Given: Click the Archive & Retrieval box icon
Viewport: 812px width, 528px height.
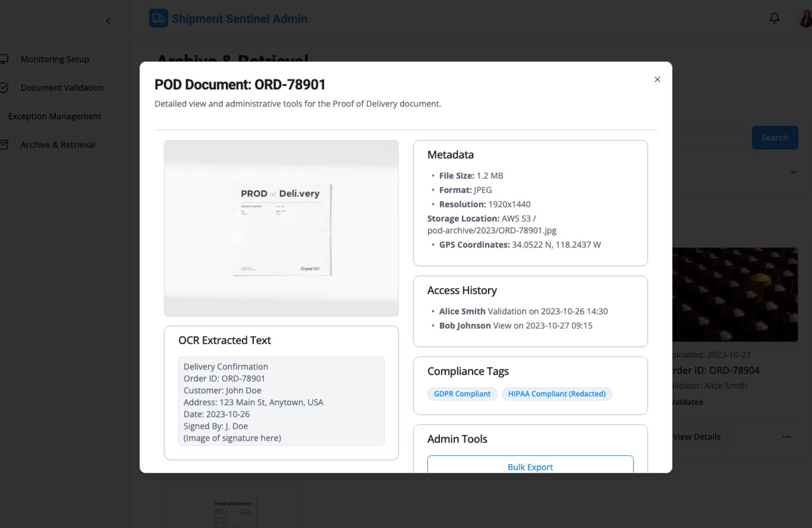Looking at the screenshot, I should 4,145.
